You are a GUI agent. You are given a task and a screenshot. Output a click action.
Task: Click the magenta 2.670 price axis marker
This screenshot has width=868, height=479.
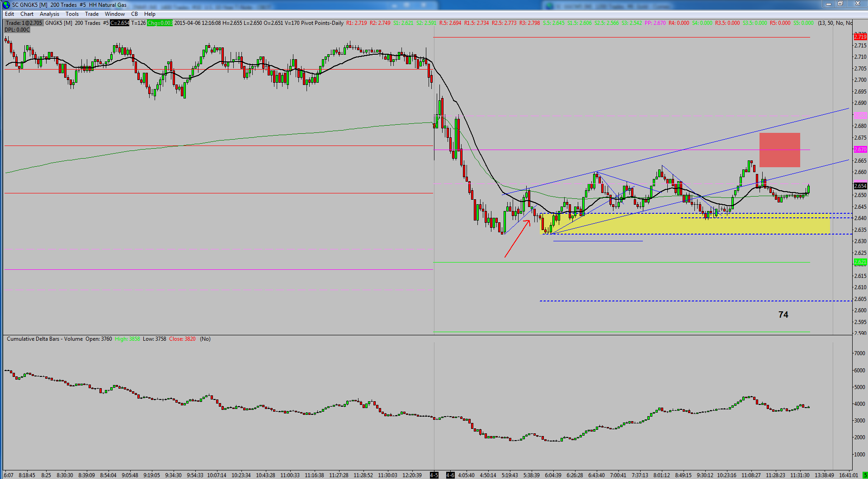pos(860,150)
